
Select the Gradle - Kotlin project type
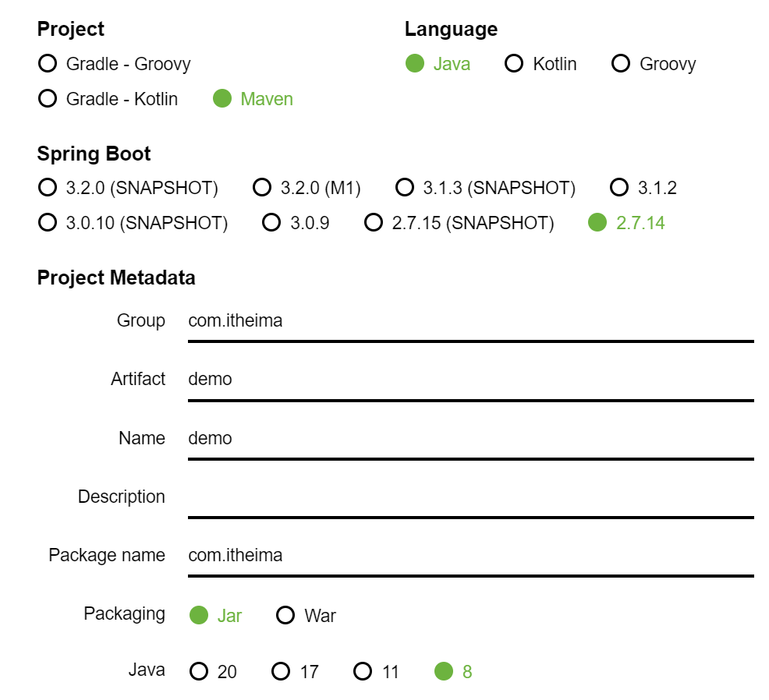[x=48, y=99]
